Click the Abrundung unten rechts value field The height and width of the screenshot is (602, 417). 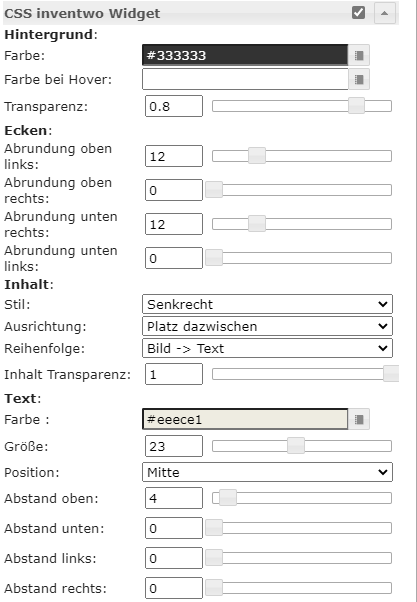[x=174, y=224]
